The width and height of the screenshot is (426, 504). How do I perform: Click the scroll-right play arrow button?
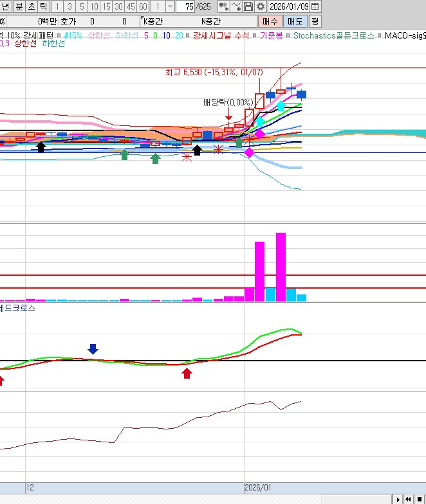pyautogui.click(x=398, y=499)
